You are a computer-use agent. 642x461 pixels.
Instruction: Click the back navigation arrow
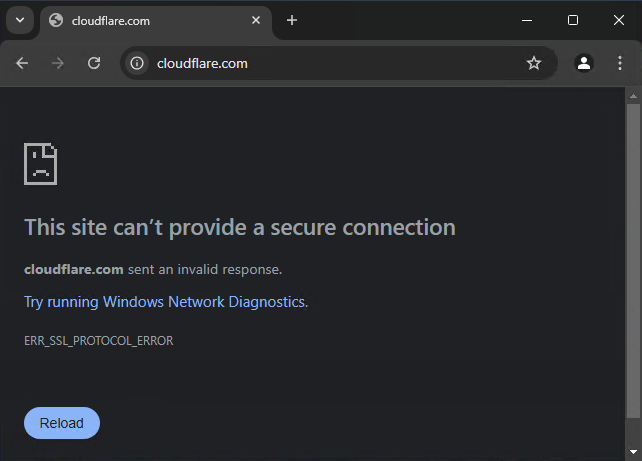(x=22, y=63)
